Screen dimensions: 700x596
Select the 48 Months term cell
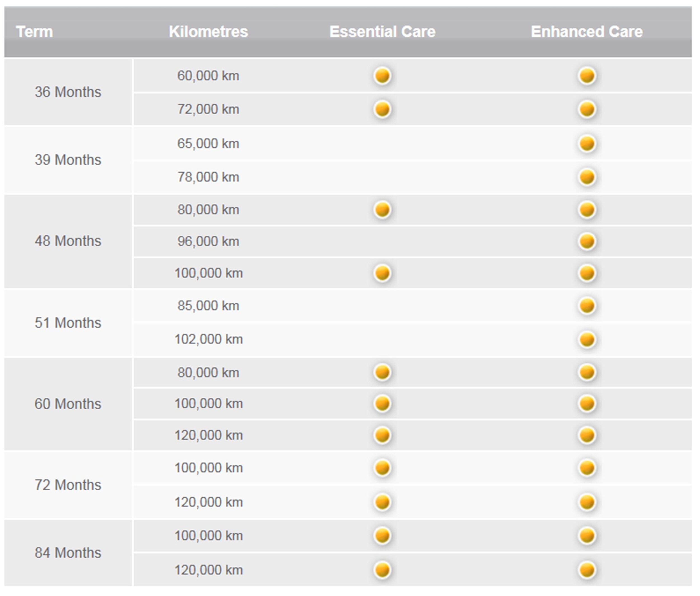pos(68,241)
